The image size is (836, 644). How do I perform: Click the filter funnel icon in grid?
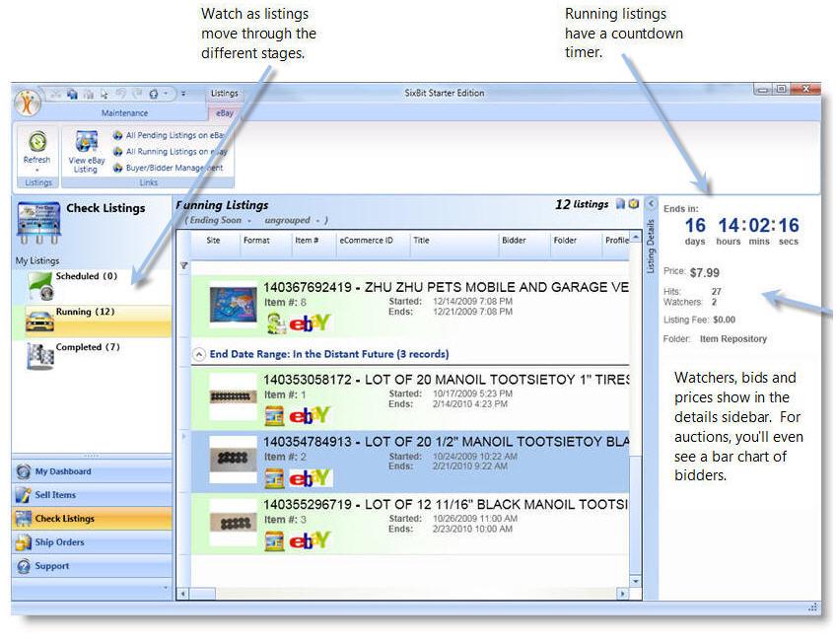click(x=184, y=265)
